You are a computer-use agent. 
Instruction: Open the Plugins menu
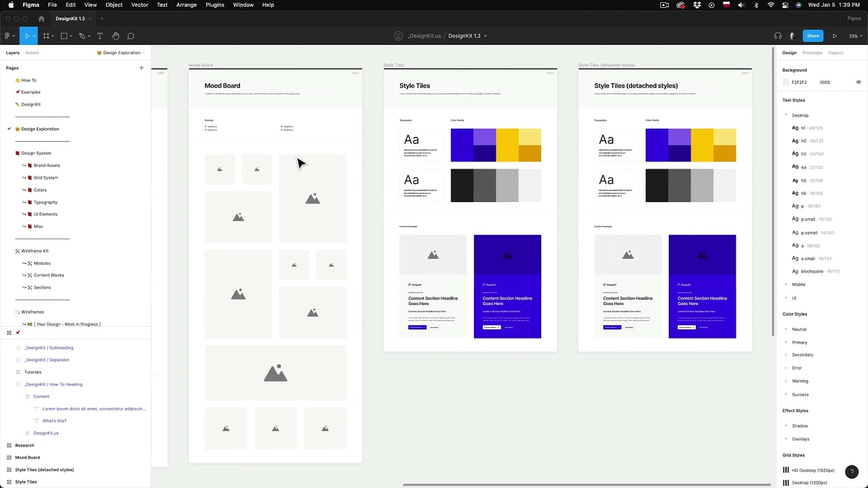(x=215, y=5)
